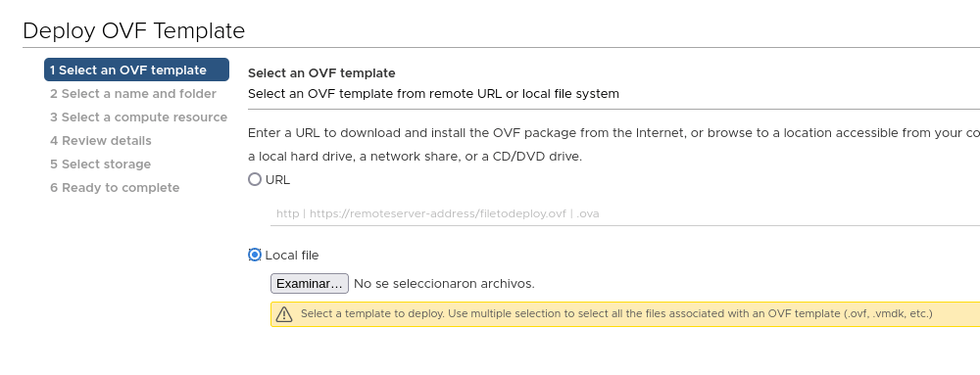Select the Local file radio button
The height and width of the screenshot is (375, 980).
(255, 255)
